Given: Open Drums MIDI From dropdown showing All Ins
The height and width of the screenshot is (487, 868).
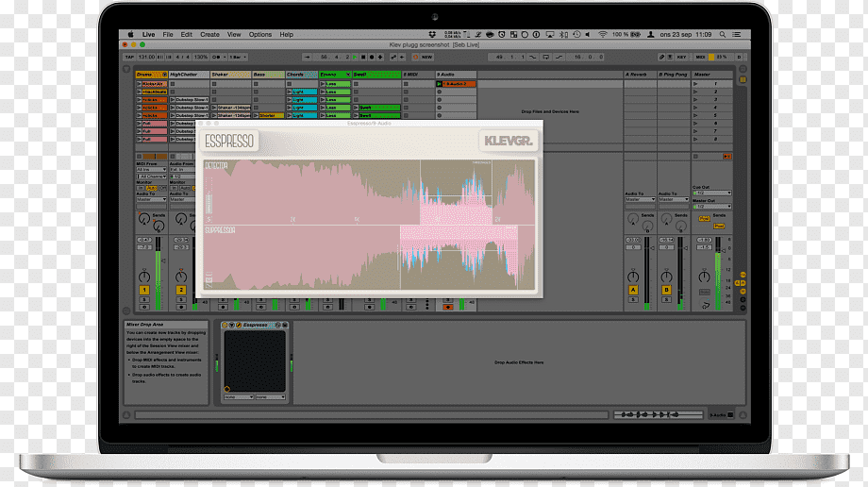Looking at the screenshot, I should tap(152, 170).
